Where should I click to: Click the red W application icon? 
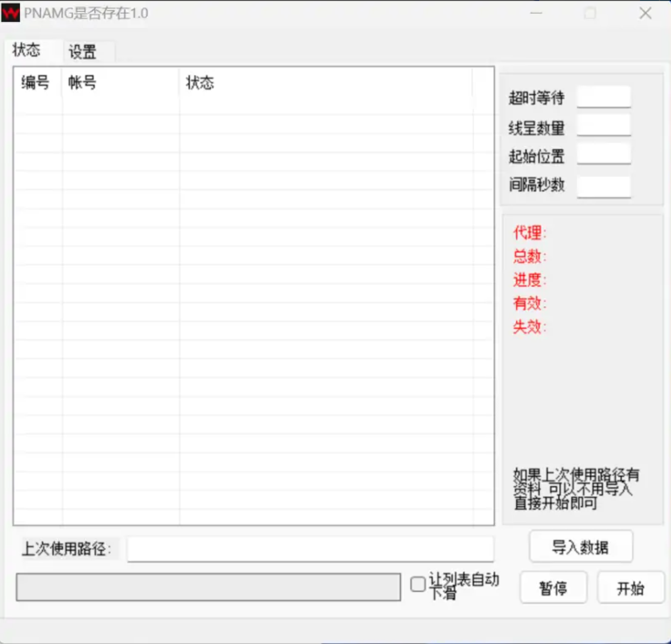point(11,13)
